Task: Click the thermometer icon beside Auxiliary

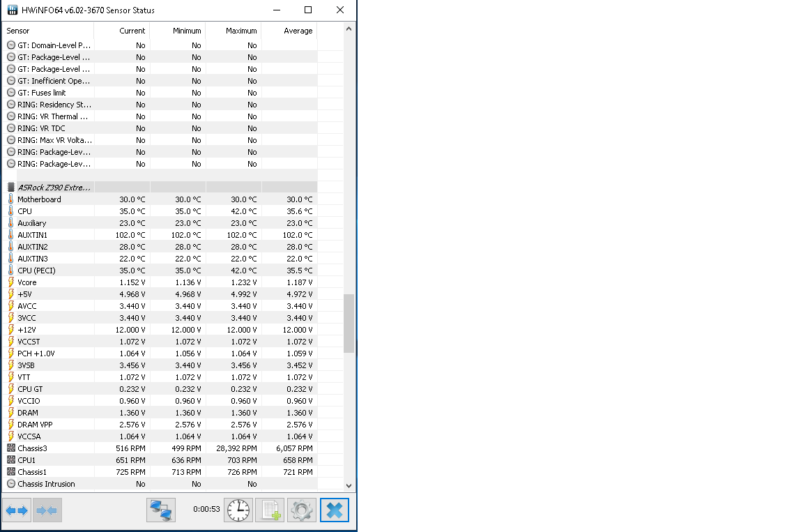Action: point(10,222)
